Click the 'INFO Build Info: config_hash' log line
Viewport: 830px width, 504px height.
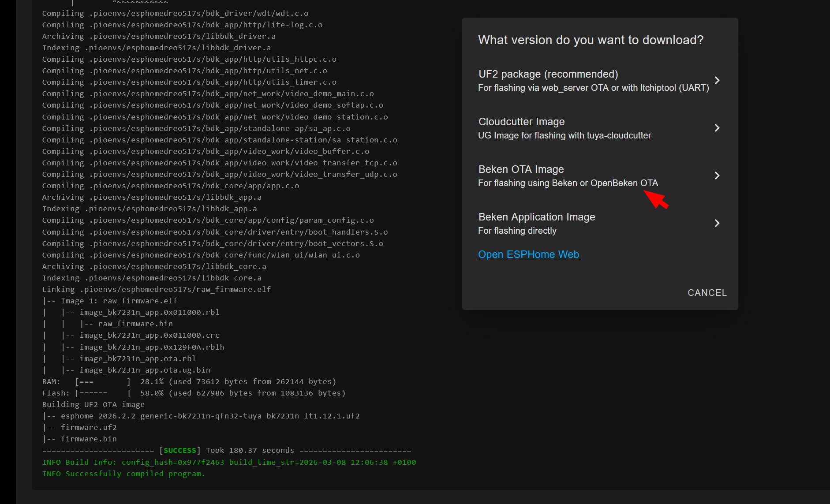[x=229, y=462]
